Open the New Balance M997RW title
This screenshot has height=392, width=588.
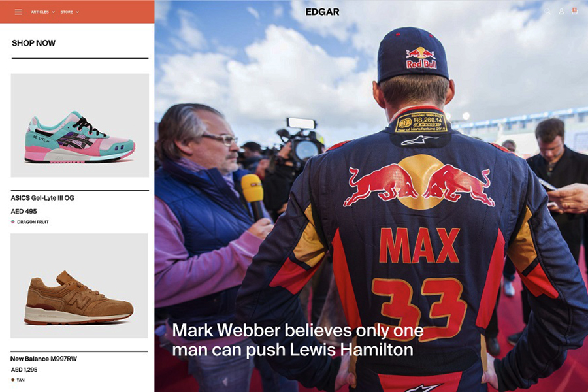pyautogui.click(x=44, y=359)
